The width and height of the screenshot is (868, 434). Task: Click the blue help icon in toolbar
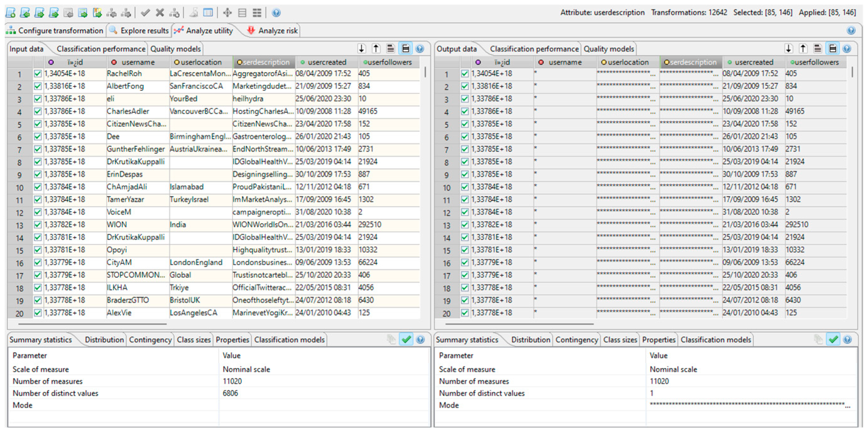[x=276, y=13]
